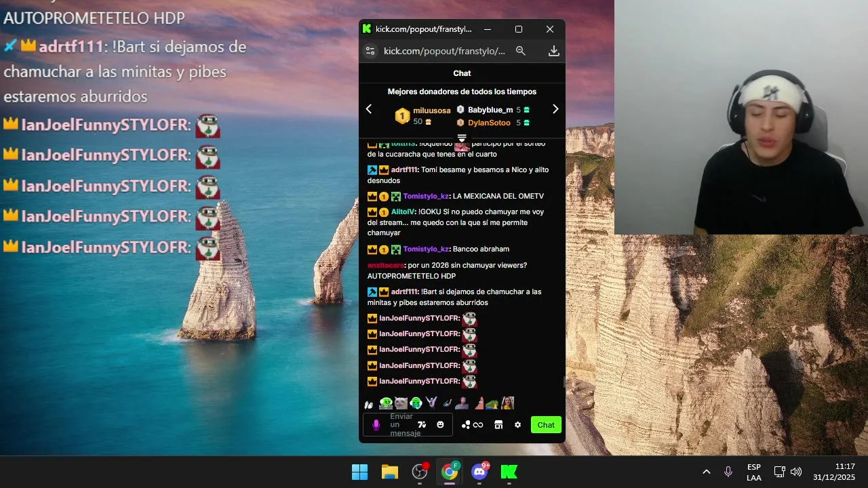The image size is (868, 488).
Task: Select the green frog emote in quick bar
Action: (x=492, y=404)
